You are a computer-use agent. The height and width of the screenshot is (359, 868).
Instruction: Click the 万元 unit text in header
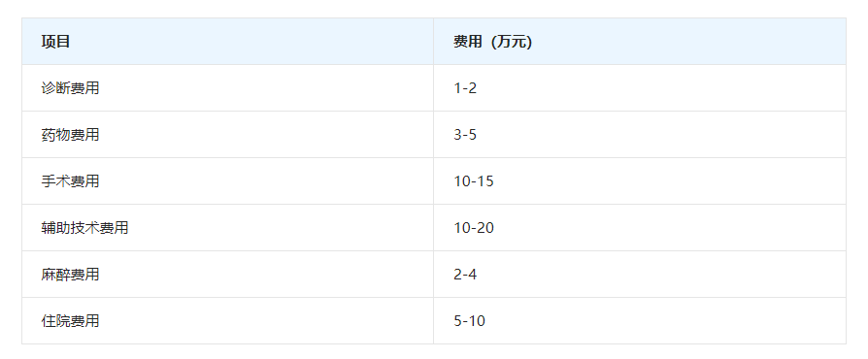click(512, 42)
